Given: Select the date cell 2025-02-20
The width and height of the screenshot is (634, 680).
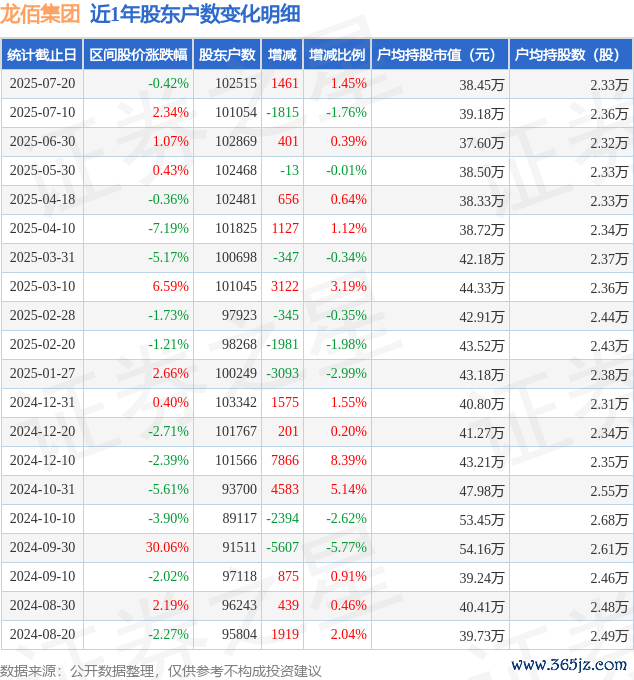Looking at the screenshot, I should 42,344.
